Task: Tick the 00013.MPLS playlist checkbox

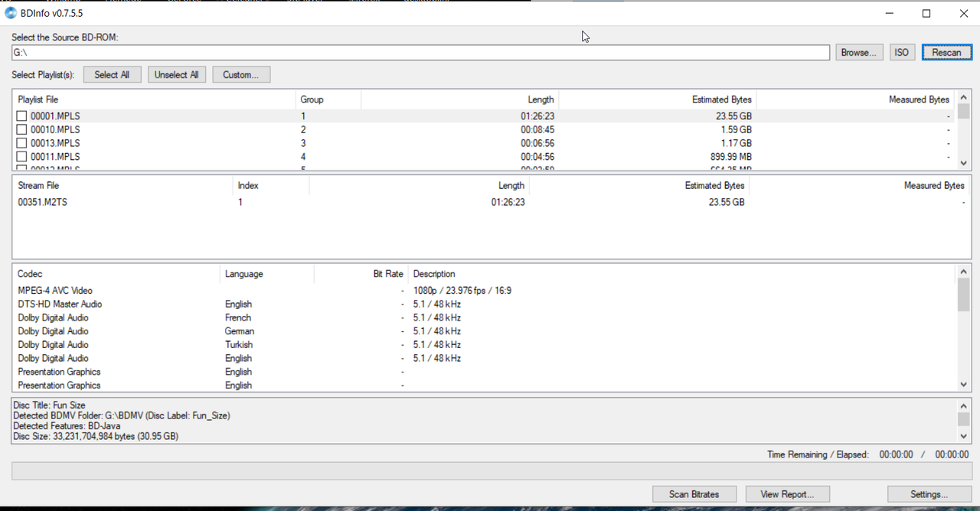Action: [22, 143]
